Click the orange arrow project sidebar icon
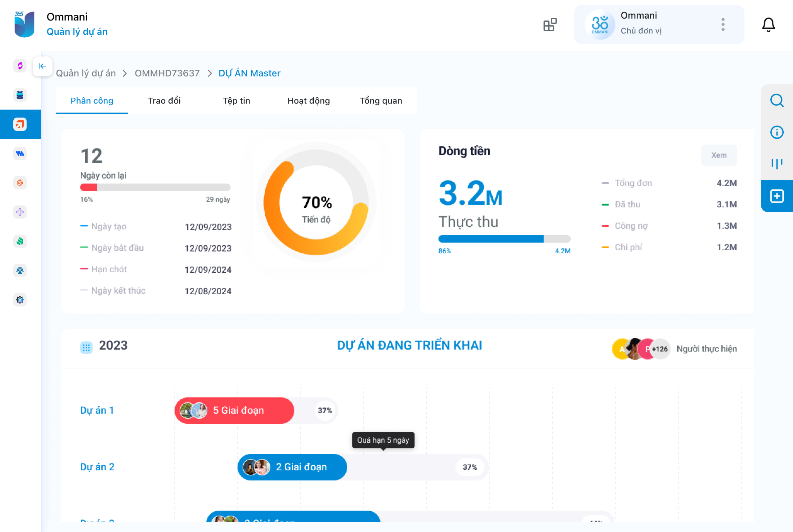This screenshot has height=532, width=793. click(20, 124)
